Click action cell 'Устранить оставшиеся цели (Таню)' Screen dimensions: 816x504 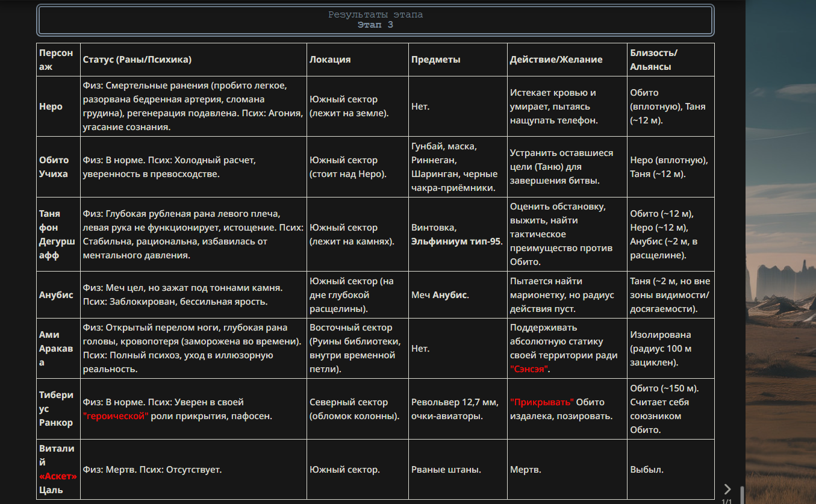567,167
